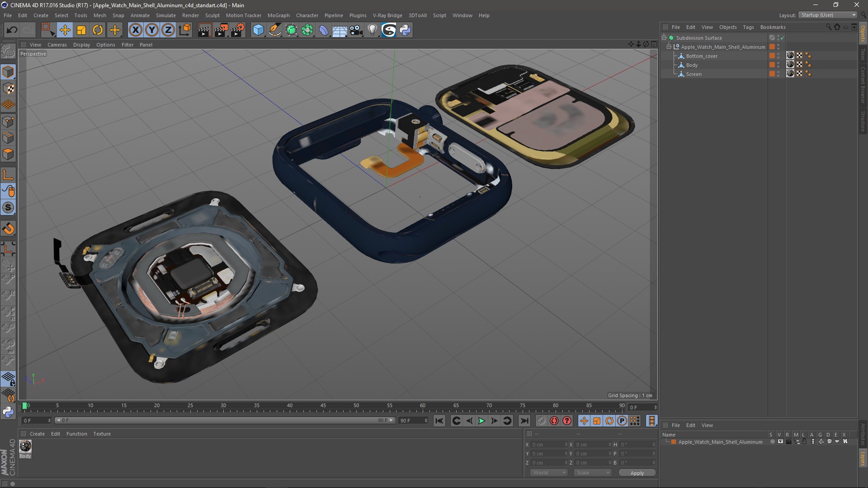Click the Undo arrow icon
868x488 pixels.
pos(12,30)
